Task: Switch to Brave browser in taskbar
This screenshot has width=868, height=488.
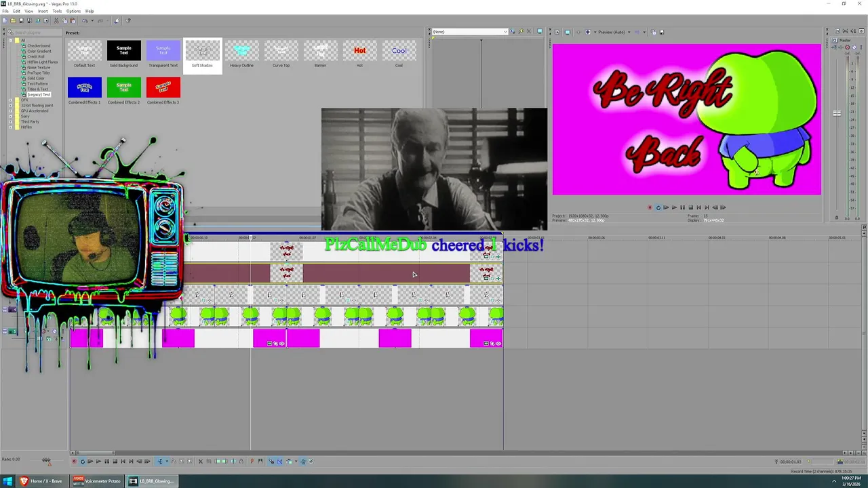Action: click(42, 481)
